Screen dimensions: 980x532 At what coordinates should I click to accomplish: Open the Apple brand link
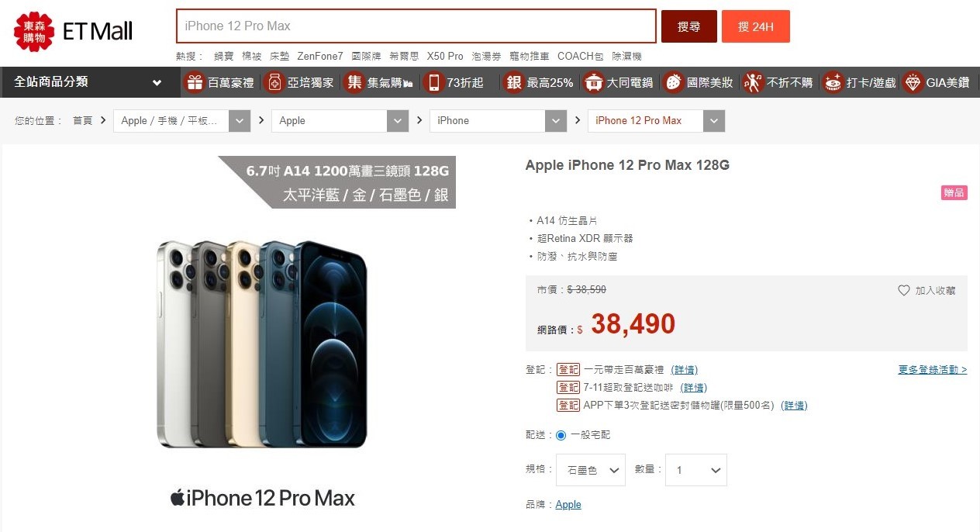tap(568, 505)
